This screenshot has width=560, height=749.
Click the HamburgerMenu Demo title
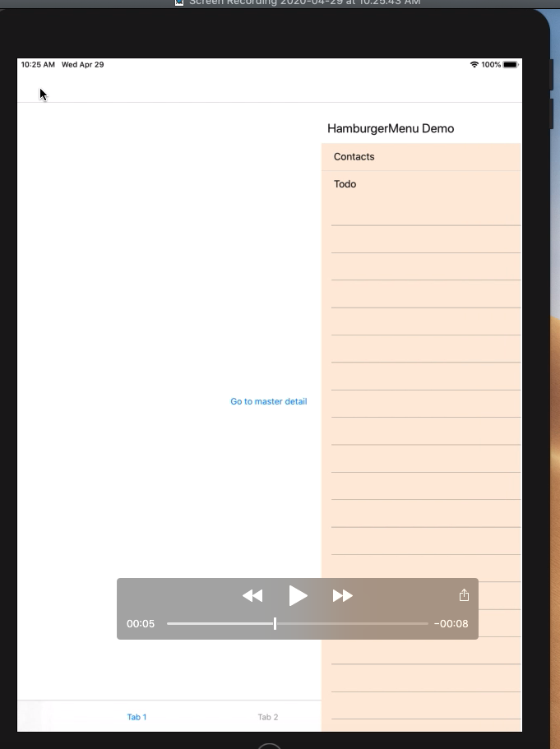pos(391,128)
